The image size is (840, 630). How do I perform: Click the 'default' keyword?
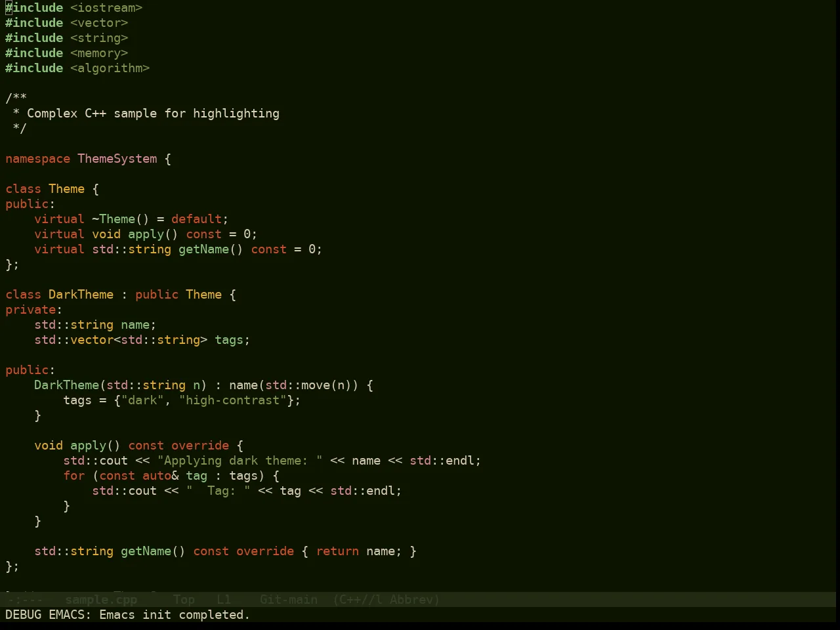(196, 219)
